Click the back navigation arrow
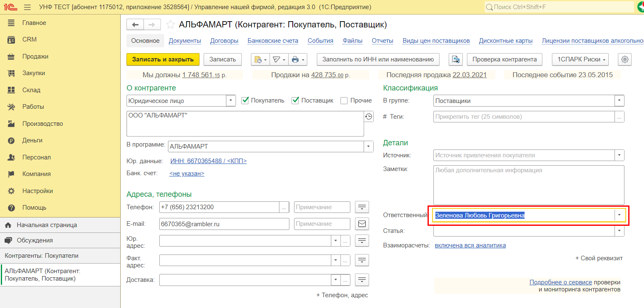 [135, 25]
